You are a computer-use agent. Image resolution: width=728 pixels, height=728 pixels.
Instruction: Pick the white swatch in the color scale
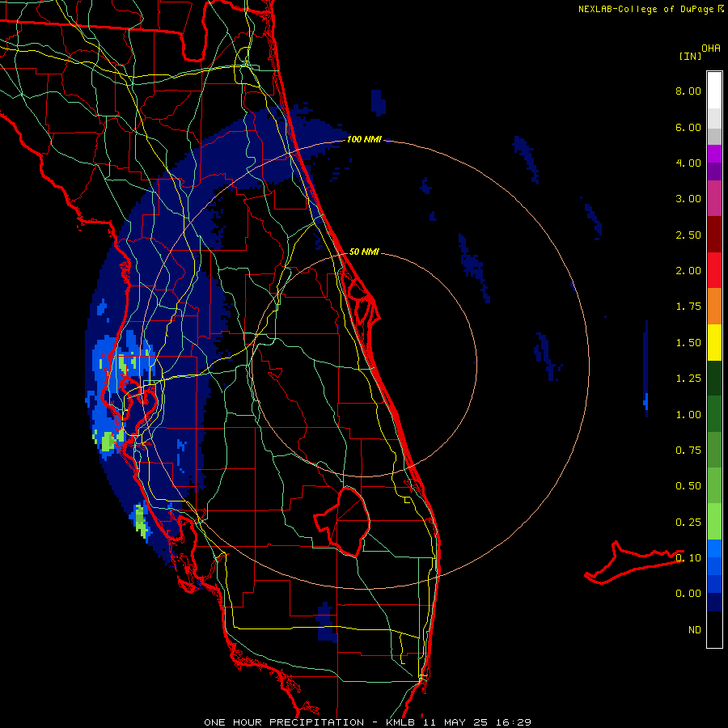pyautogui.click(x=714, y=91)
